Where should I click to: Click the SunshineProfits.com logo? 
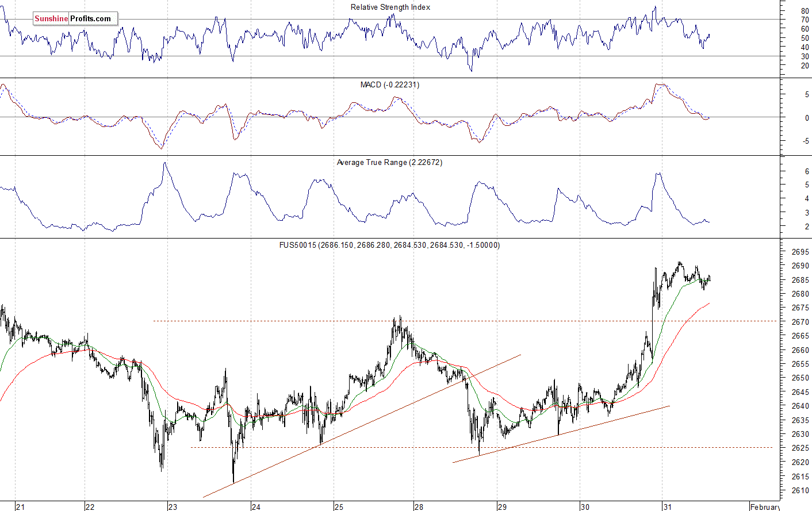click(x=75, y=18)
